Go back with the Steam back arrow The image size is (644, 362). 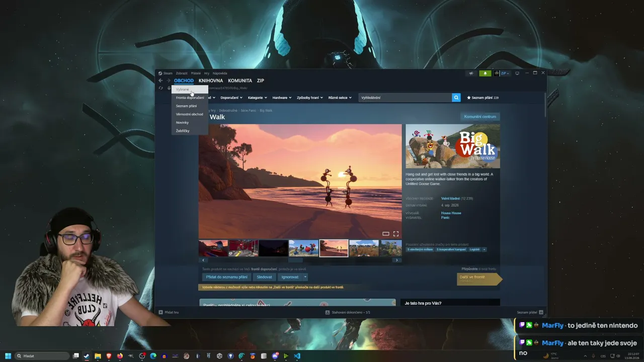click(x=160, y=80)
